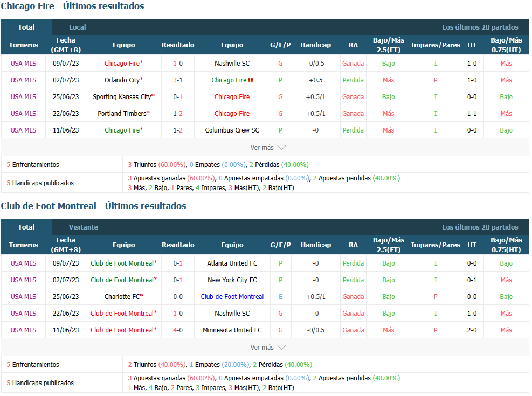Click the 1-2 result against Columbus Crew SC
This screenshot has width=532, height=396.
tap(178, 130)
